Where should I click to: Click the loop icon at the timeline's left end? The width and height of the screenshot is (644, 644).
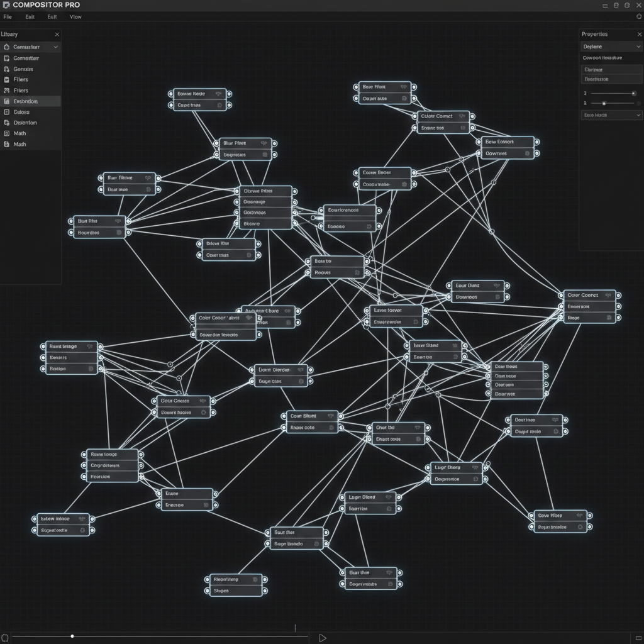coord(6,638)
